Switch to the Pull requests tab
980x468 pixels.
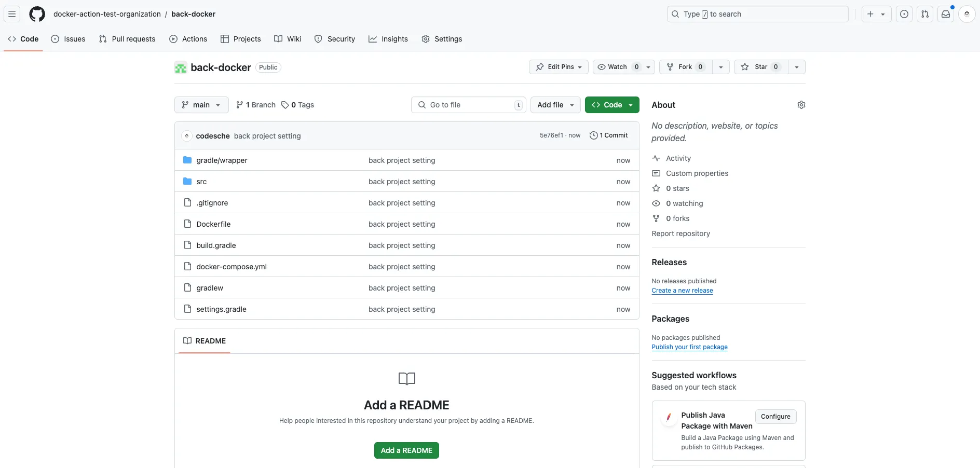[127, 39]
